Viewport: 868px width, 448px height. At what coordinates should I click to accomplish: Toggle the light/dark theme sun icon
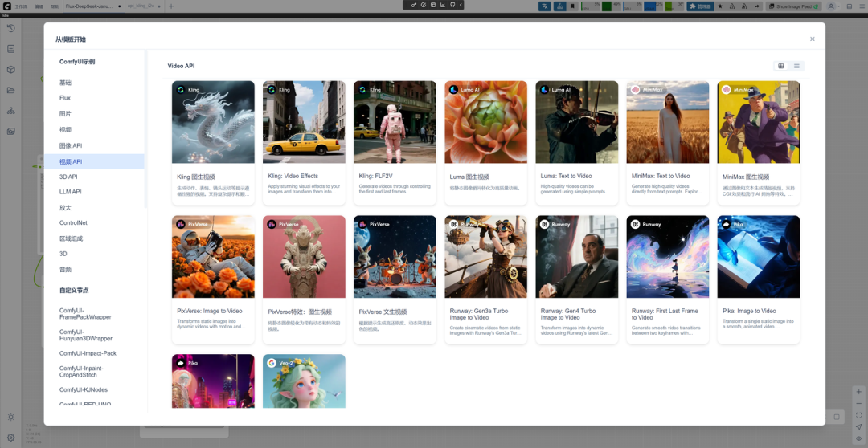click(x=10, y=417)
